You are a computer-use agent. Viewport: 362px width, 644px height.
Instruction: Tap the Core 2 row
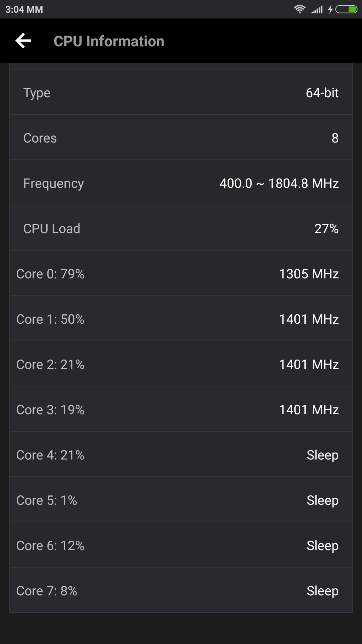click(x=181, y=364)
